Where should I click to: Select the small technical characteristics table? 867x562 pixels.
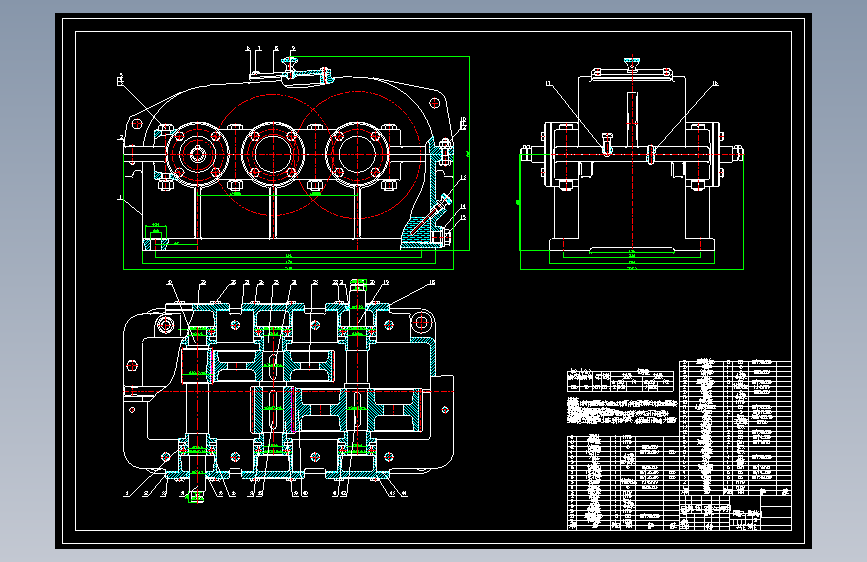(620, 380)
